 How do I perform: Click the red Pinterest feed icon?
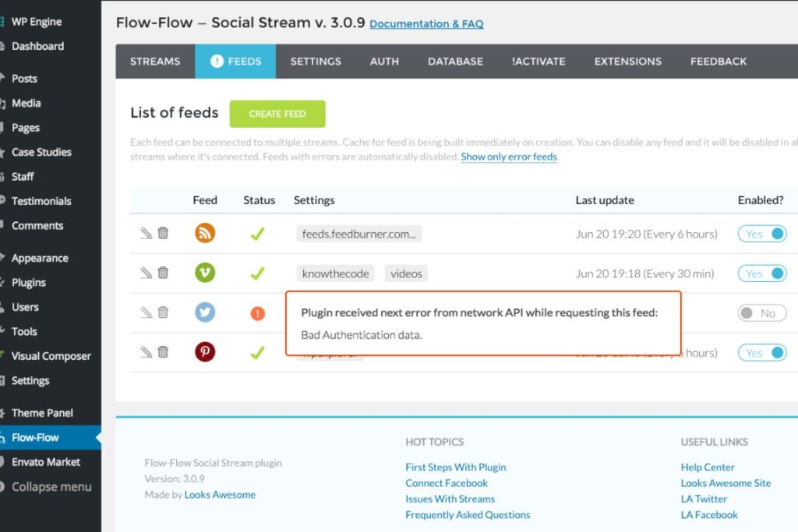point(205,352)
